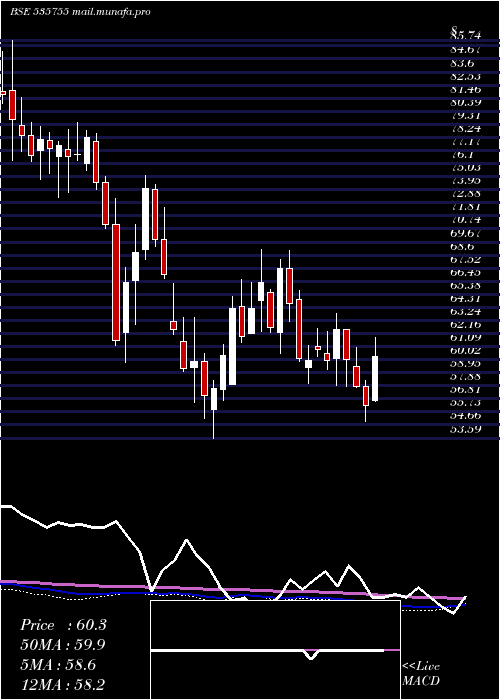Click the 72.88 price axis label
Viewport: 500px width, 700px height.
tap(466, 194)
